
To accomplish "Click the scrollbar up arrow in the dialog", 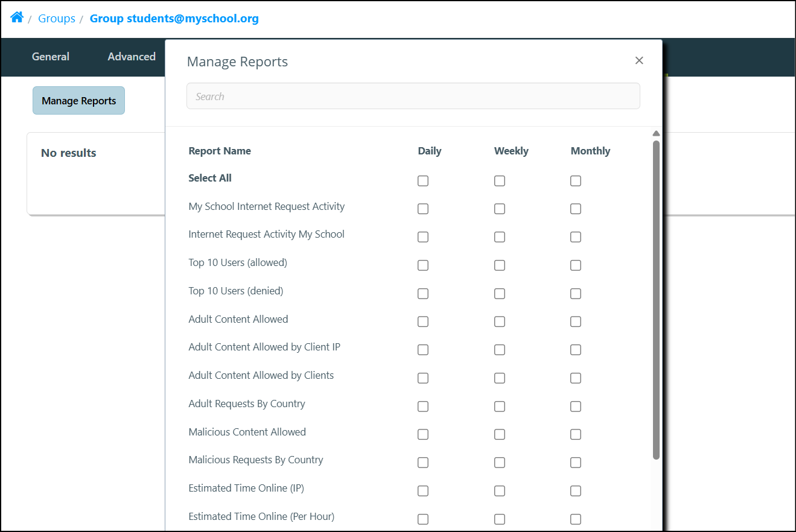I will coord(656,134).
